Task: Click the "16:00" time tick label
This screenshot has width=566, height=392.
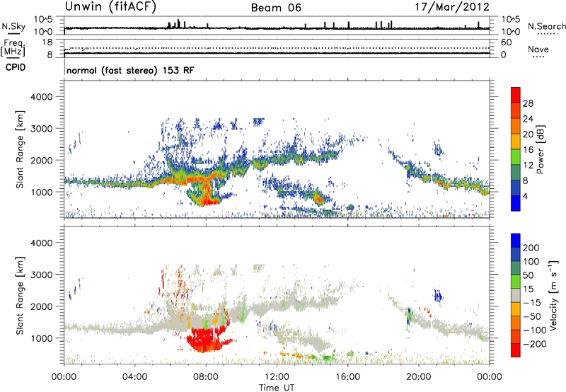Action: pyautogui.click(x=347, y=377)
